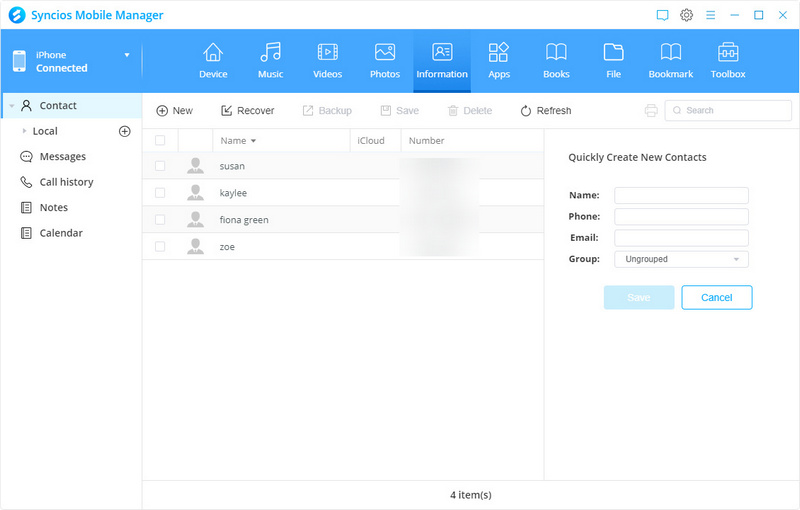Click the iPhone device icon

pos(19,61)
